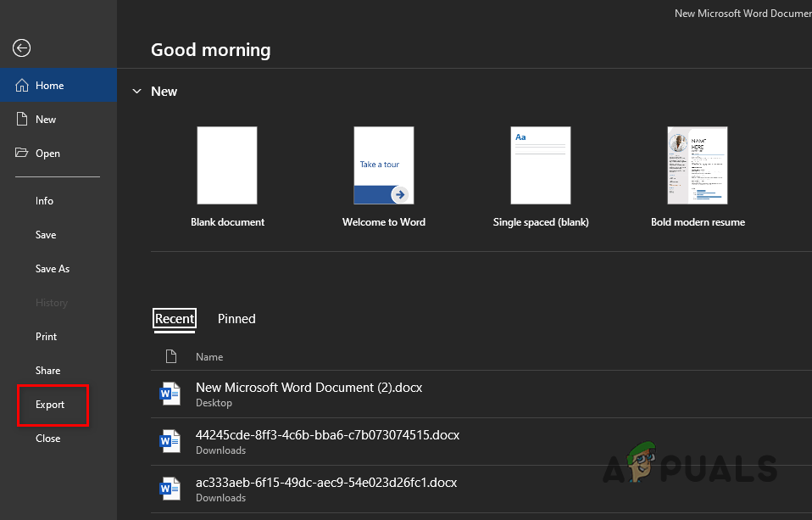Image resolution: width=812 pixels, height=520 pixels.
Task: Click the Word icon beside the 44245cde file
Action: [170, 440]
